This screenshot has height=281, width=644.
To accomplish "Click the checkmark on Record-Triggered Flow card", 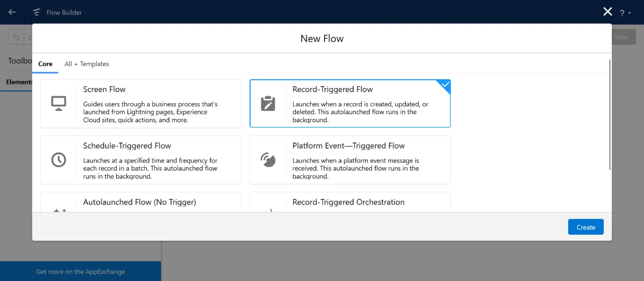I will tap(445, 85).
